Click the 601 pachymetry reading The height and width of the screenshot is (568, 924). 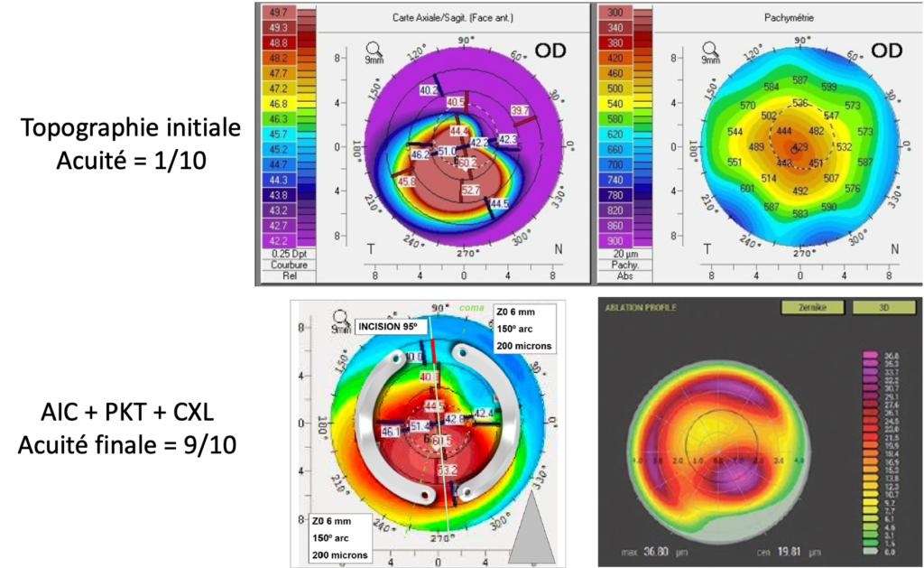[x=747, y=188]
